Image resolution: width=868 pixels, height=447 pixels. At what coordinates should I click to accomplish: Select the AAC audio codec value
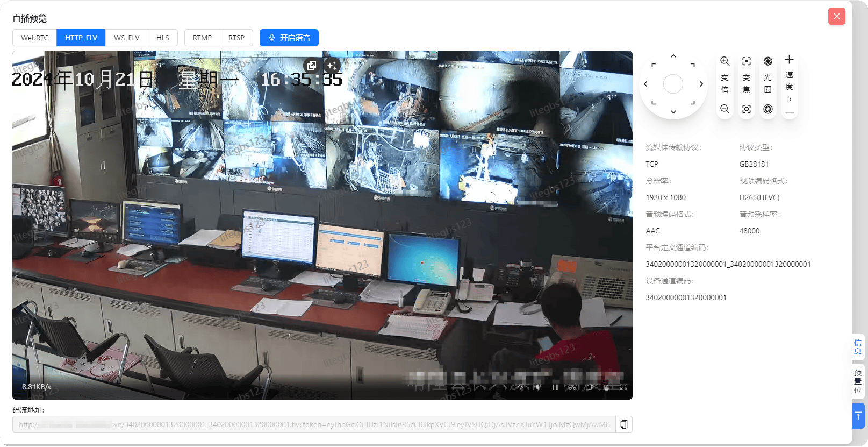[653, 231]
